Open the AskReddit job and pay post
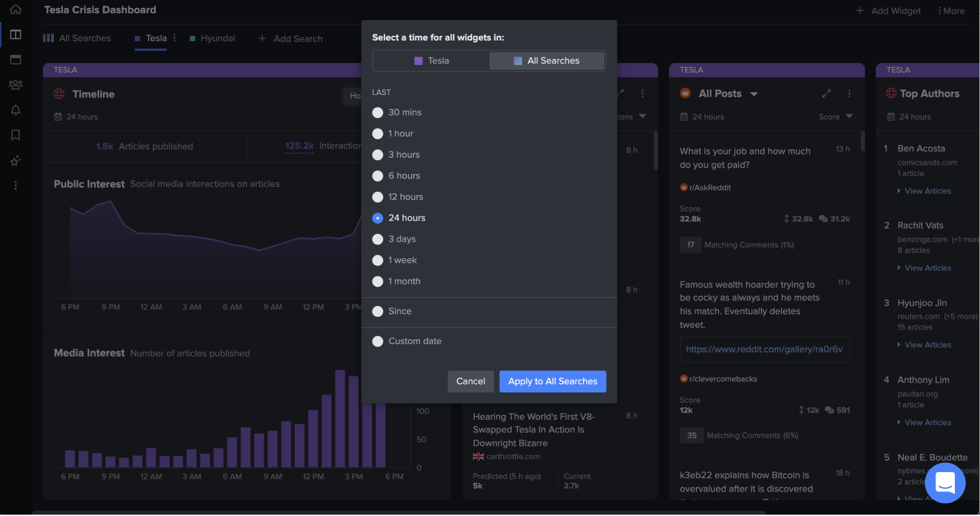 745,158
